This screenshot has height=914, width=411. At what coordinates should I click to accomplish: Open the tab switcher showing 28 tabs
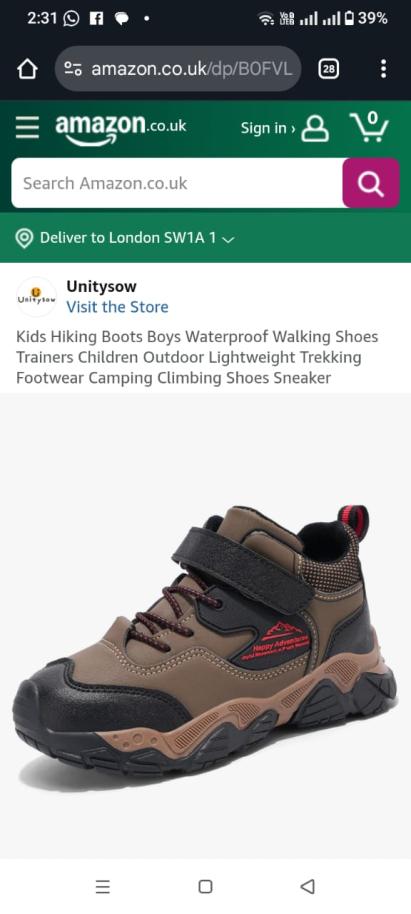pyautogui.click(x=328, y=69)
